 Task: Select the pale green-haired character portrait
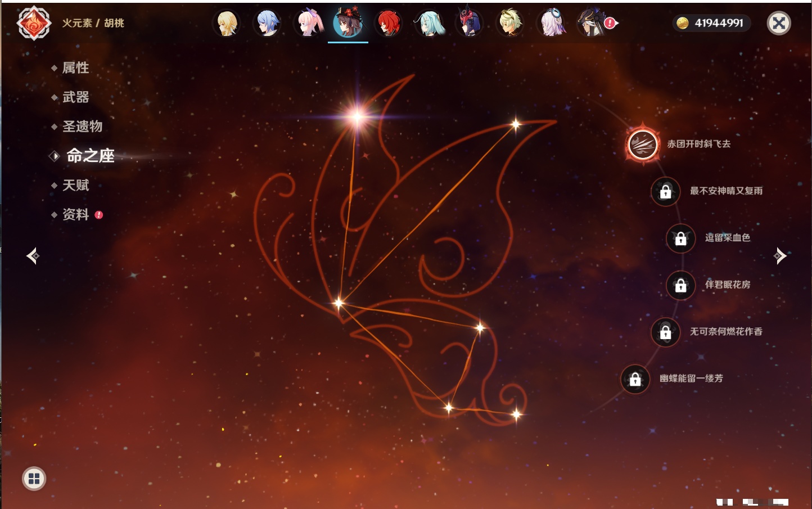(510, 24)
